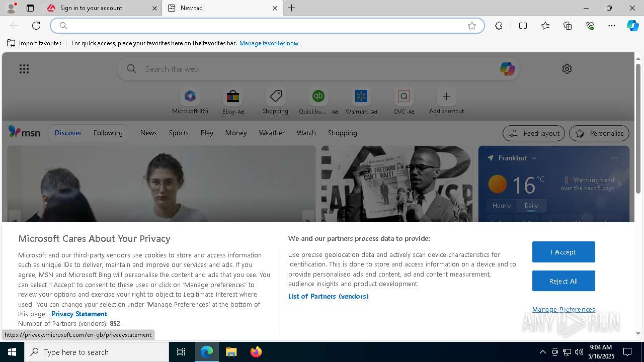This screenshot has height=362, width=644.
Task: Open Copilot in the web search box
Action: [507, 69]
